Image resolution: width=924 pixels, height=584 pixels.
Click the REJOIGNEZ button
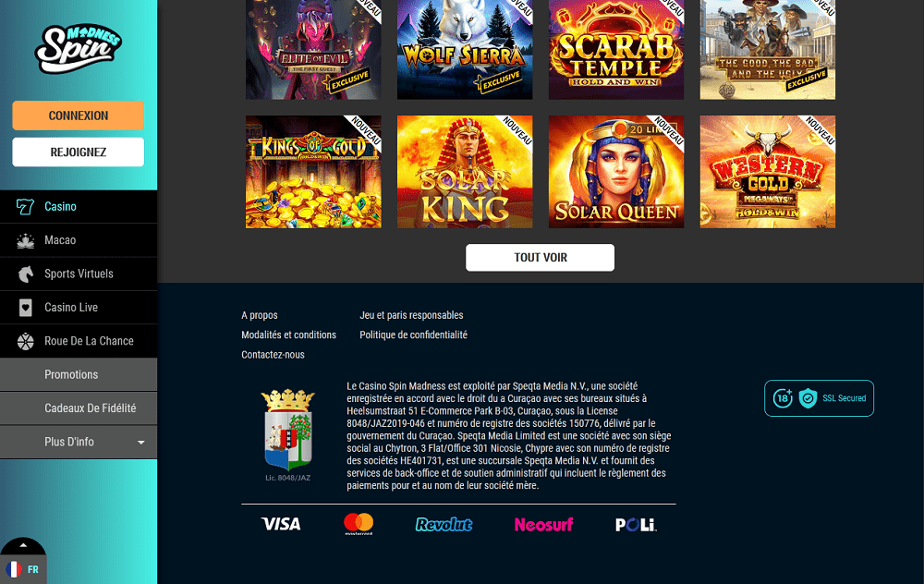click(x=79, y=152)
